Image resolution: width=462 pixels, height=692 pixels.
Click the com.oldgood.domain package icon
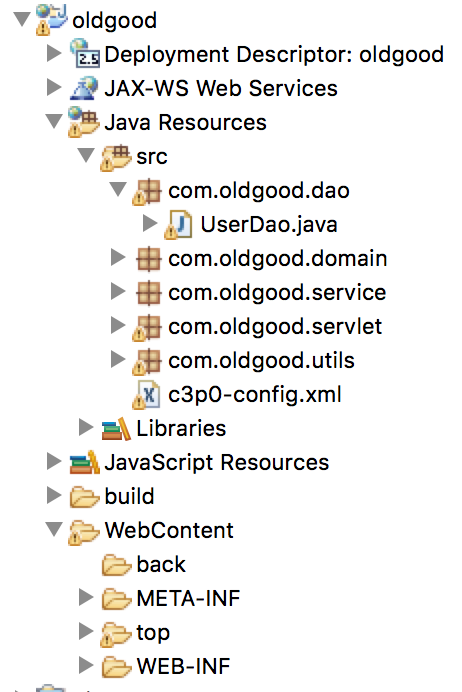(x=148, y=259)
